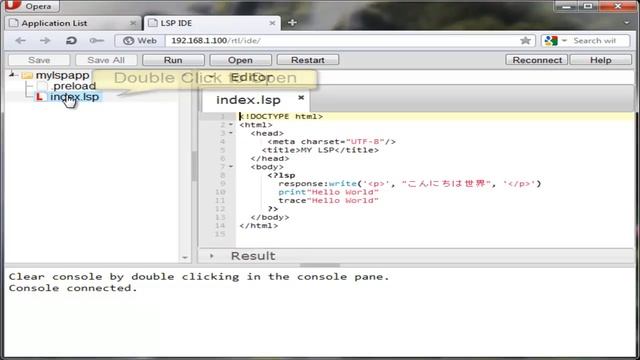Click the DOCTYPE html line in the editor
The image size is (640, 360).
(281, 116)
